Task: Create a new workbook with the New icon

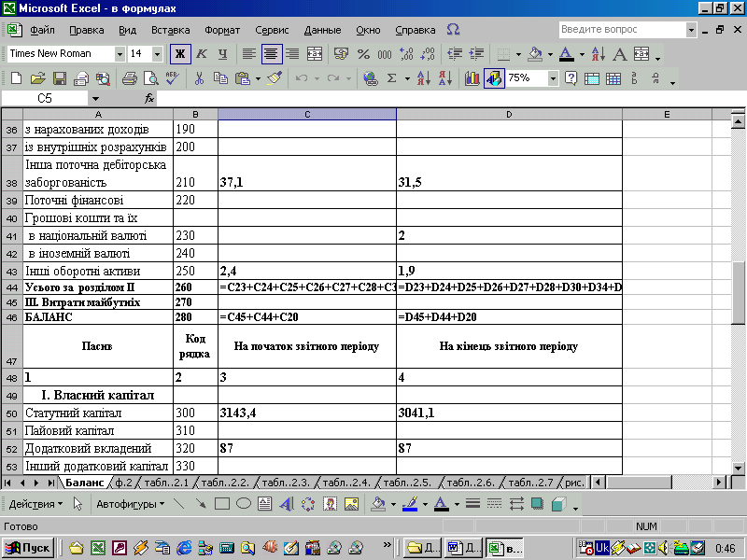Action: (x=16, y=78)
